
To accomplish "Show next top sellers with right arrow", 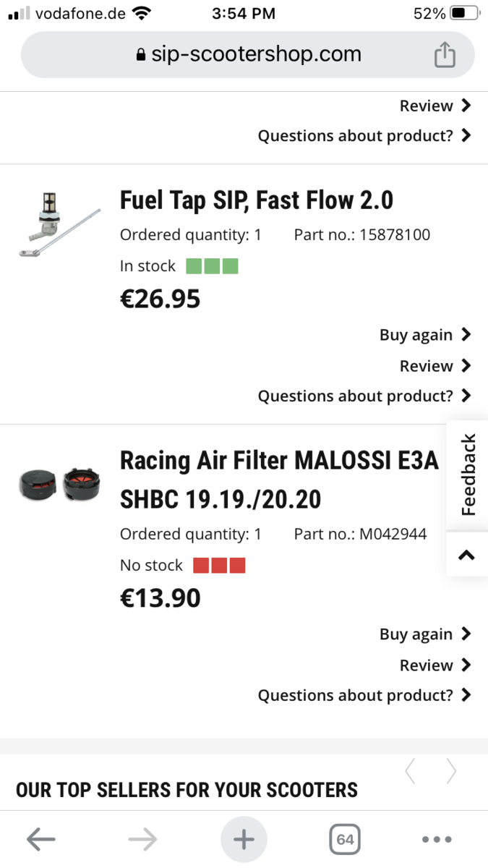I will (451, 772).
